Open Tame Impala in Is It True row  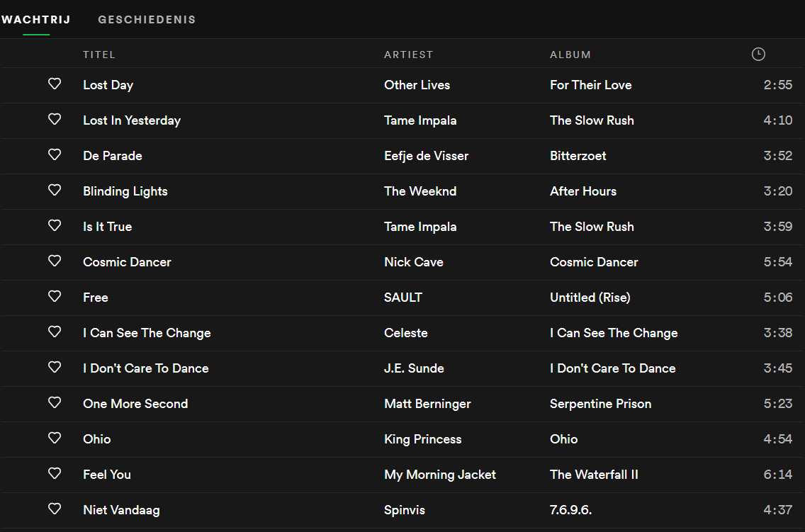[x=420, y=227]
